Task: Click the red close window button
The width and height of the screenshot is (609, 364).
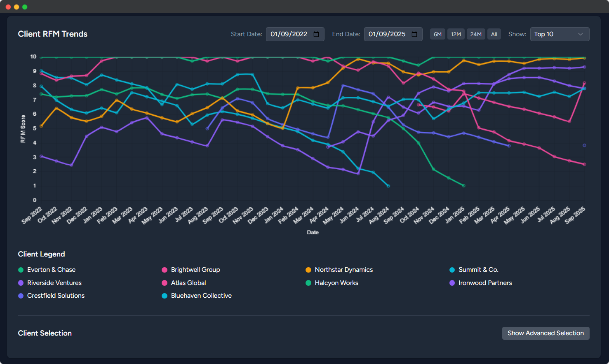Action: (8, 7)
